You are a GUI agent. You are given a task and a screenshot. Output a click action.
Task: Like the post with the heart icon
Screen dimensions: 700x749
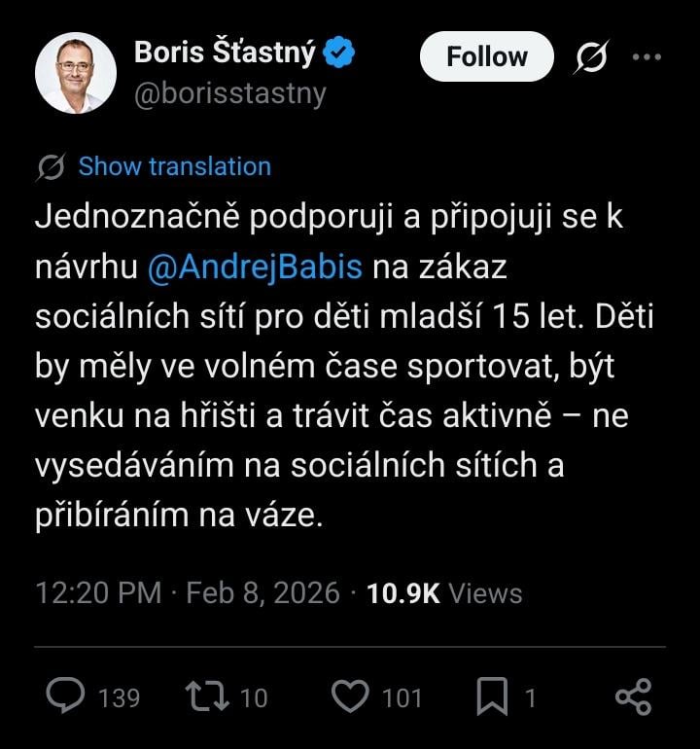coord(350,696)
